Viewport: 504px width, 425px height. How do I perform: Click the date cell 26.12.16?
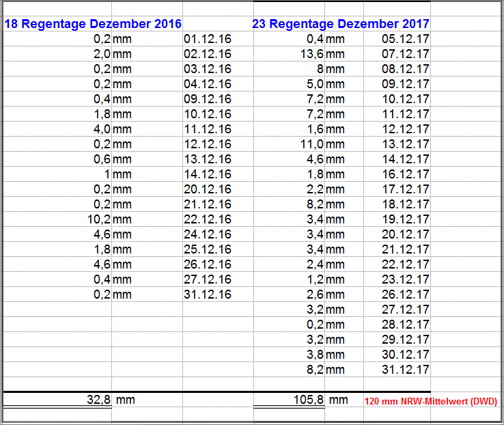point(208,264)
